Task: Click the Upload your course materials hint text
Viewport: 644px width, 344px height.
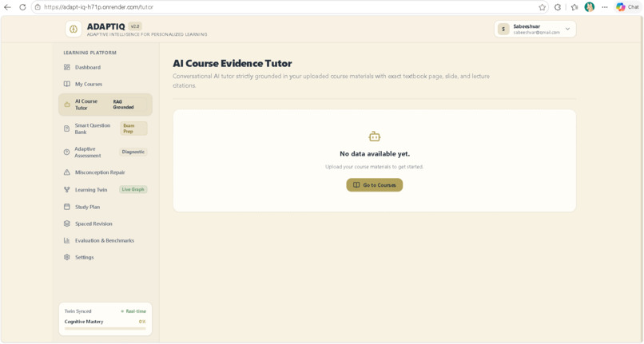Action: point(374,167)
